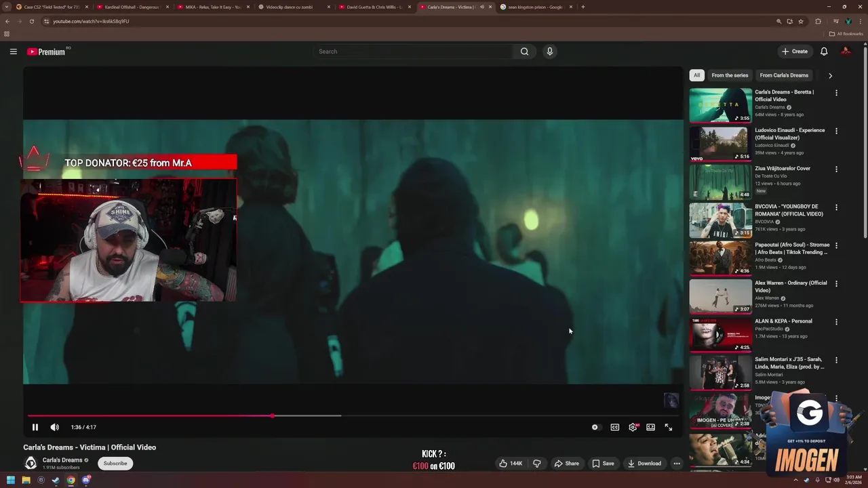
Task: Open the Carla's Dreams channel avatar
Action: tap(31, 463)
